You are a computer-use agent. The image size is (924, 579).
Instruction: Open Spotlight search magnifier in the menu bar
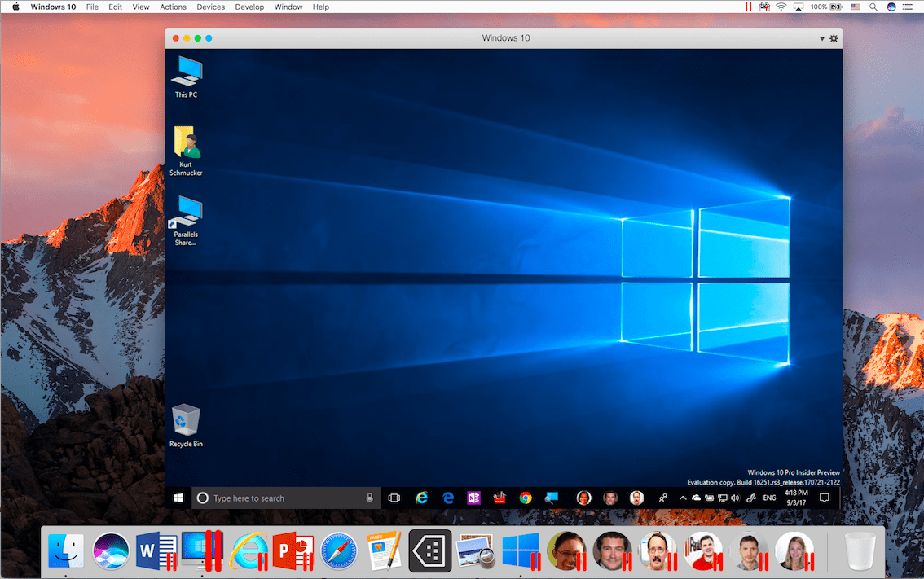coord(873,7)
